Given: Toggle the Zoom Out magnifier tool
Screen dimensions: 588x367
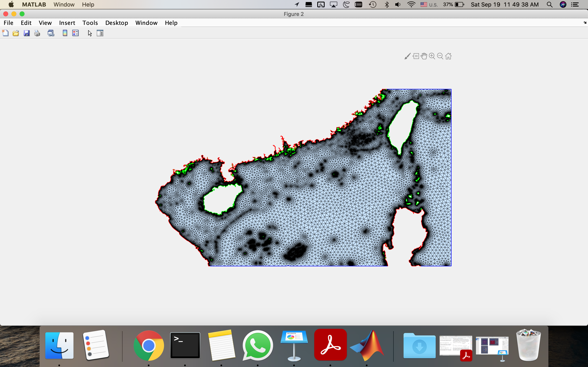Looking at the screenshot, I should point(440,56).
